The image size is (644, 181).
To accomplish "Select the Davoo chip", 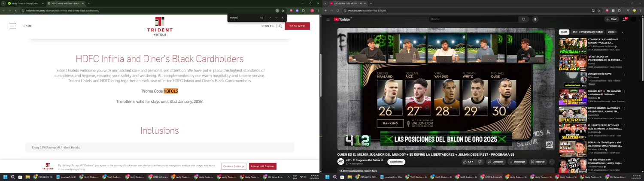I will click(612, 32).
